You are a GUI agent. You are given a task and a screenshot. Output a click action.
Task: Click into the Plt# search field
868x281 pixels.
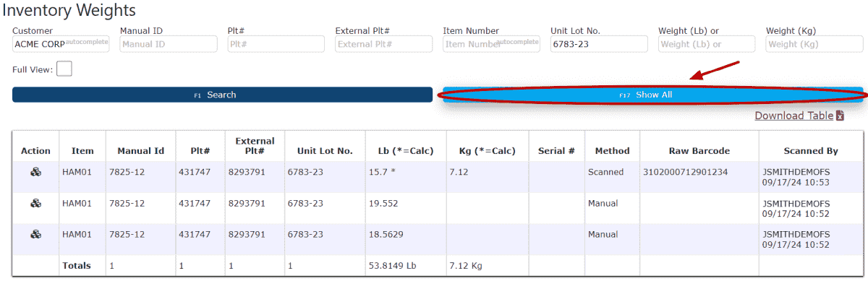click(276, 44)
